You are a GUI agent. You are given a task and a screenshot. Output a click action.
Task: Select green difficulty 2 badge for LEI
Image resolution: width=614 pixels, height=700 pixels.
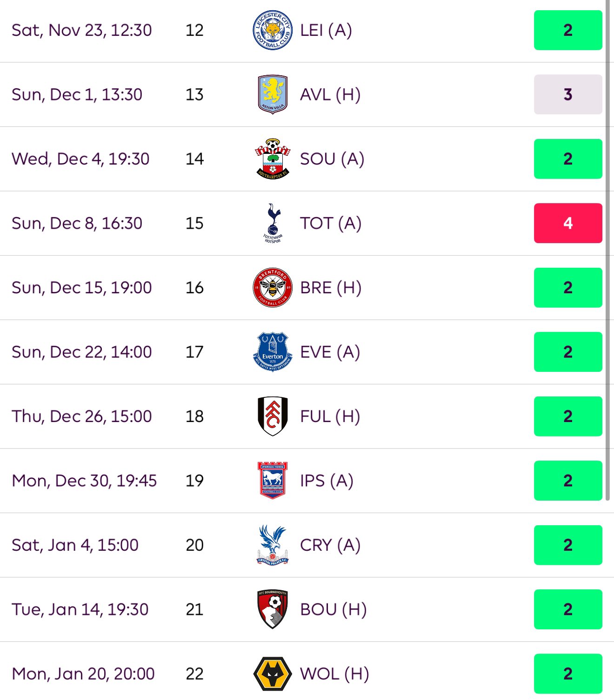568,30
